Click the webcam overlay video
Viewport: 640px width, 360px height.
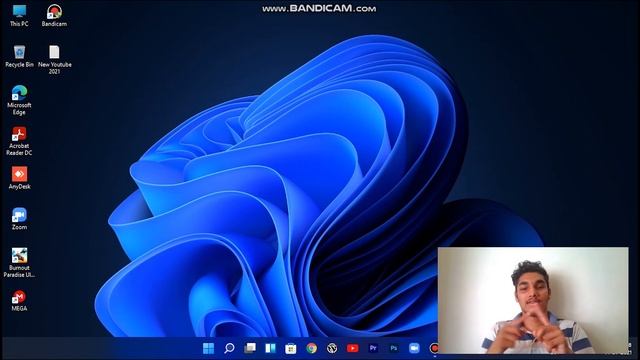(x=533, y=300)
